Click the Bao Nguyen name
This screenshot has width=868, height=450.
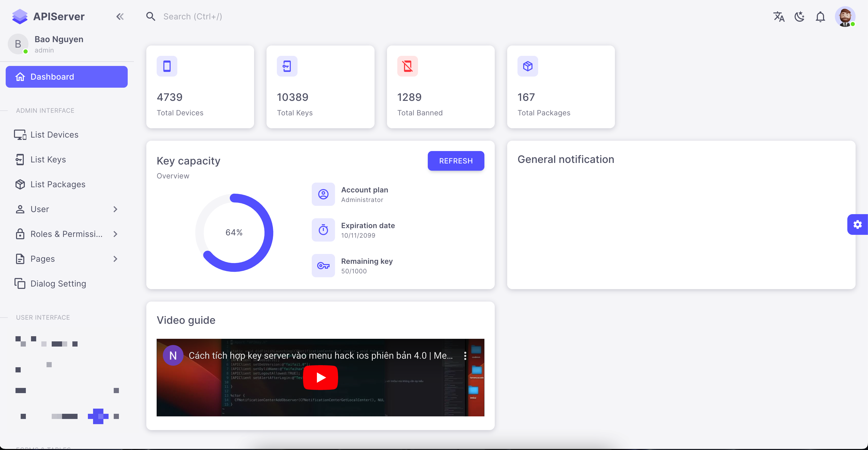tap(59, 39)
